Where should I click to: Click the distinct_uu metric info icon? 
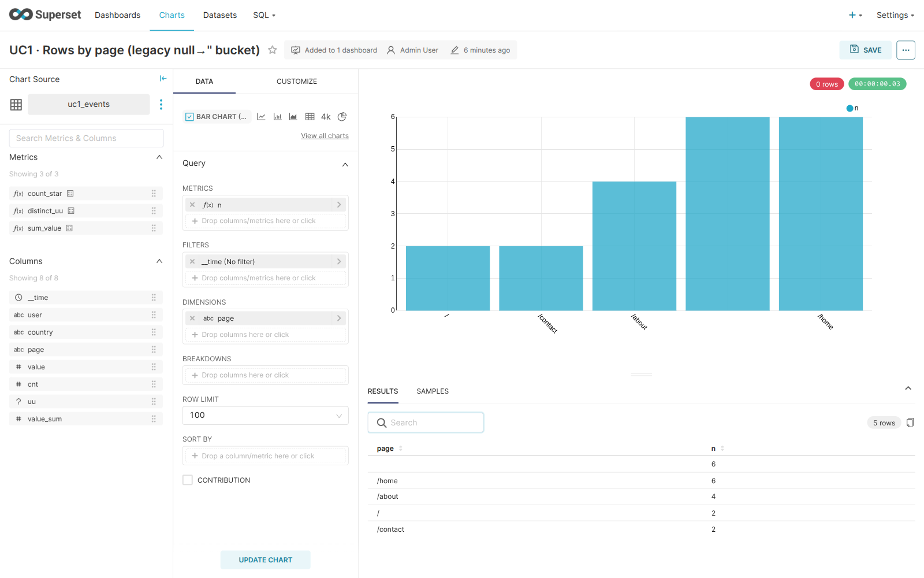(71, 211)
